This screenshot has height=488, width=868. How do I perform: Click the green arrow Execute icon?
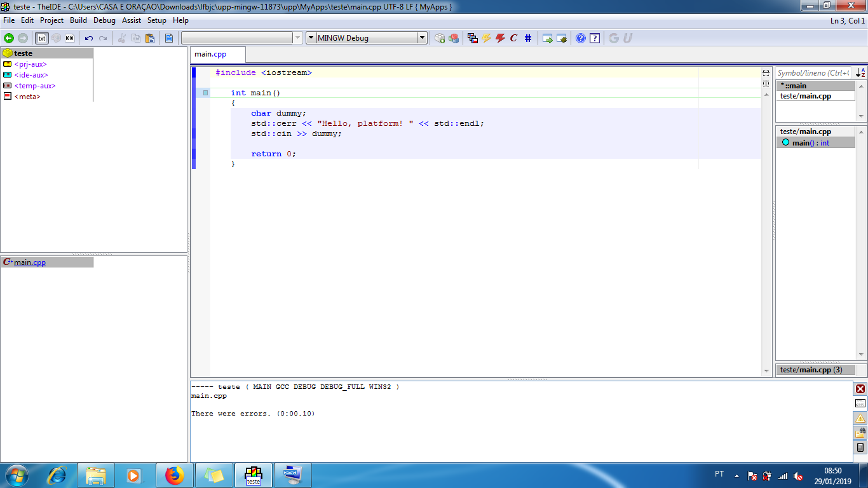pyautogui.click(x=547, y=38)
